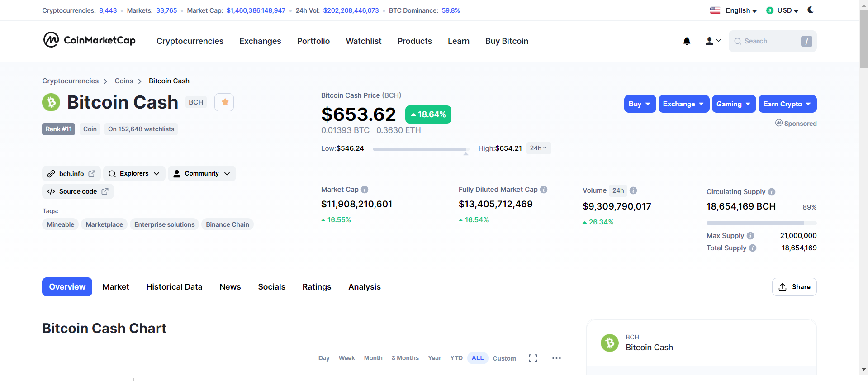Image resolution: width=868 pixels, height=381 pixels.
Task: Click the search slash shortcut icon
Action: 806,41
